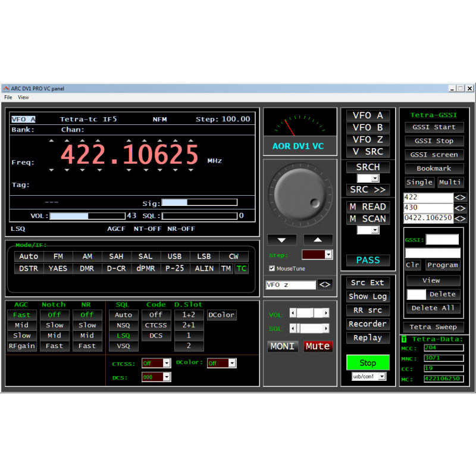Open the usb/com1 port dropdown
The image size is (476, 476).
382,377
